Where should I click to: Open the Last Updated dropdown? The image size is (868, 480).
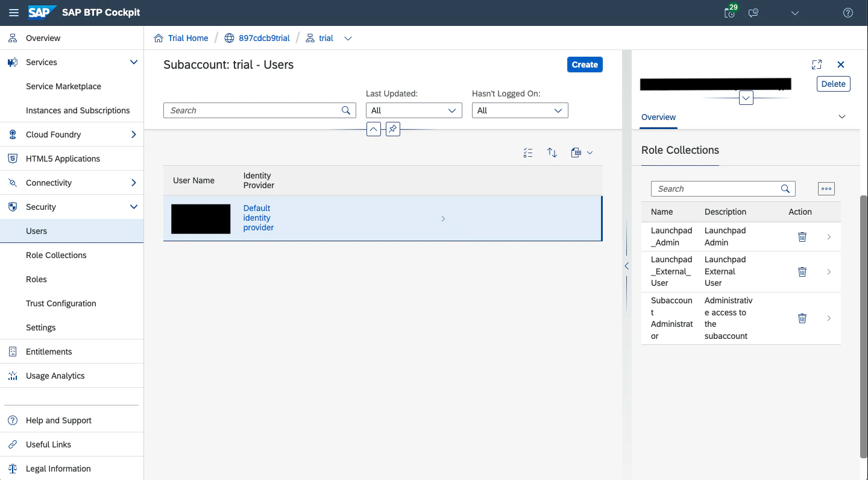pos(414,110)
